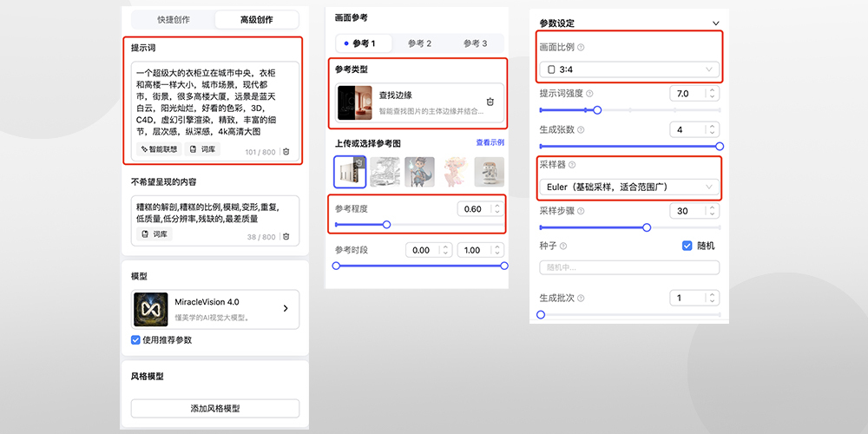Click the help icon beside 采样器
This screenshot has height=434, width=868.
coord(572,165)
